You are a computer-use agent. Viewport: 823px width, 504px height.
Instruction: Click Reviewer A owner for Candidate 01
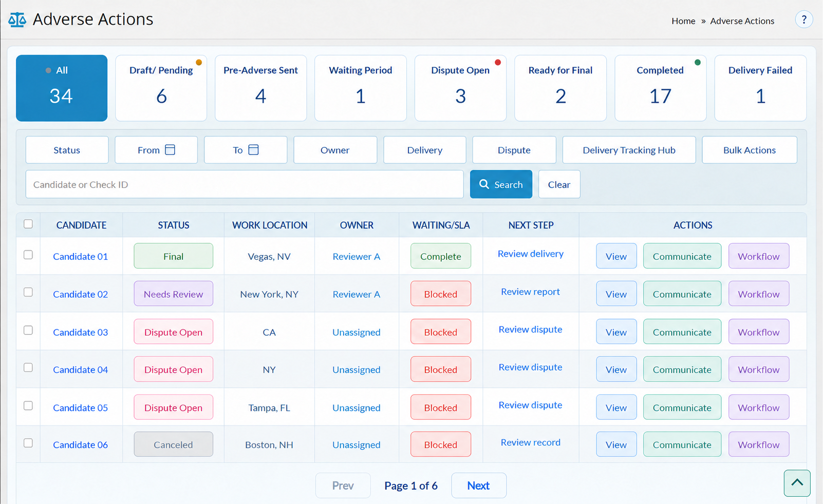[357, 256]
